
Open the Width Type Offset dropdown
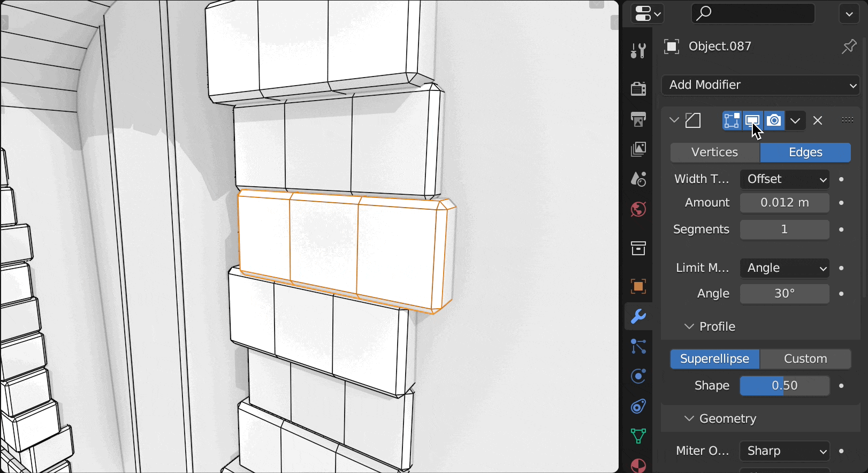(785, 179)
